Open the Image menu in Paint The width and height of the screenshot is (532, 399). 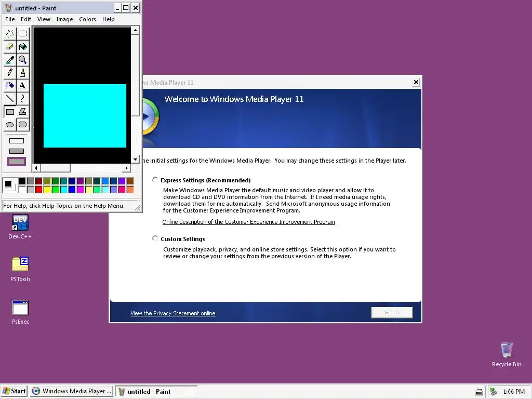(x=64, y=19)
